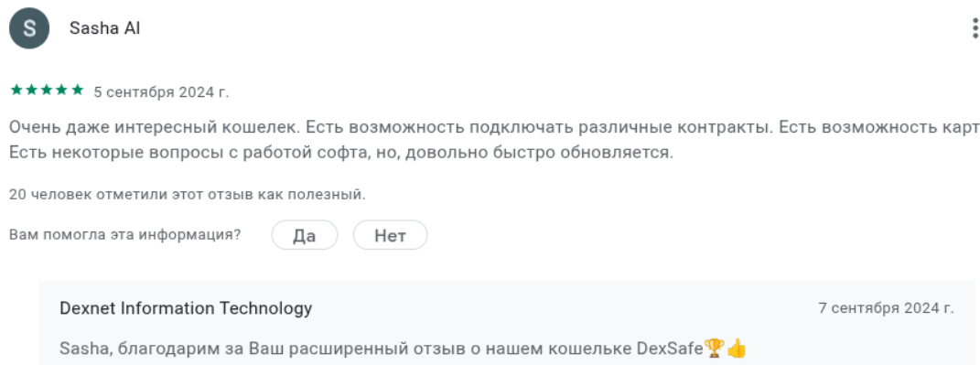Screen dimensions: 980x365
Task: Click the thumbs-up emoji in the developer reply
Action: (737, 348)
